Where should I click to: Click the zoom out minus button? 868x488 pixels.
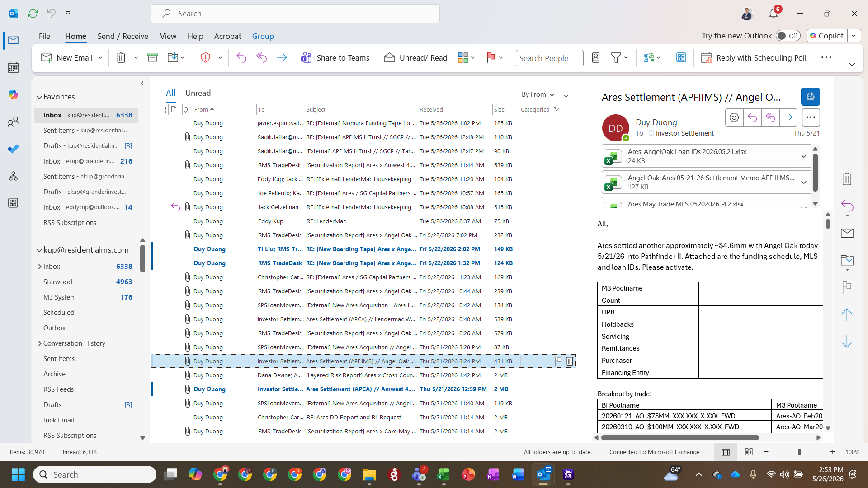tap(766, 452)
